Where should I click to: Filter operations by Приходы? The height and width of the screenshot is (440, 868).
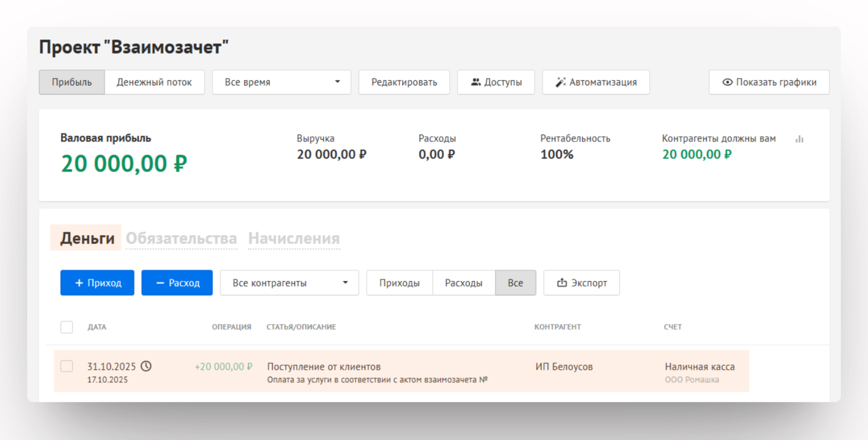[x=399, y=283]
